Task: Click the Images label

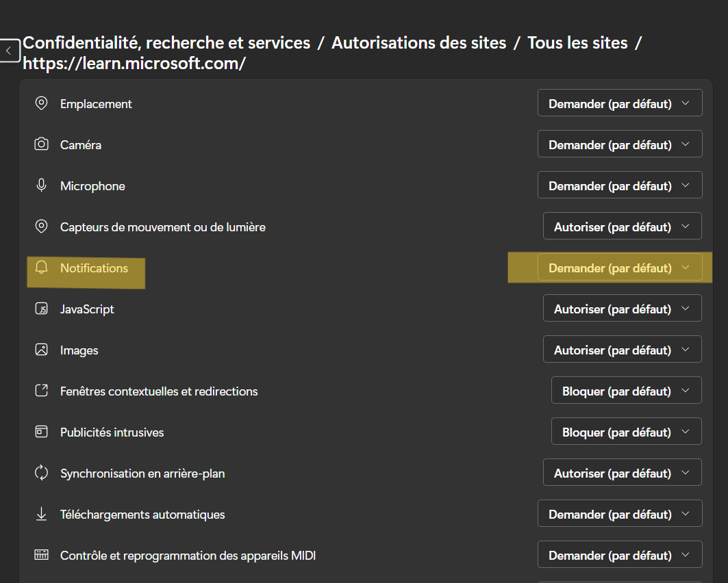Action: click(79, 350)
